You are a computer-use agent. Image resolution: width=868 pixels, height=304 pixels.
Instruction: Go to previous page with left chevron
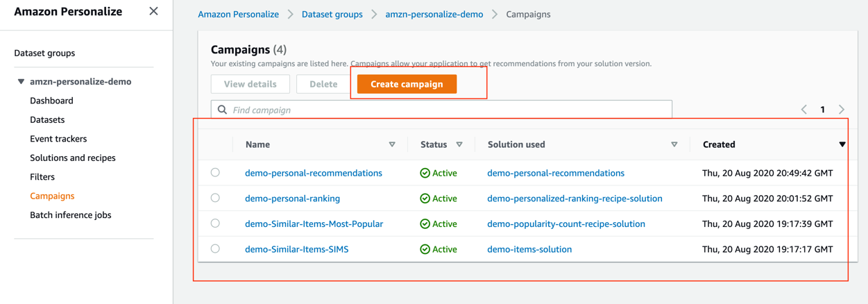coord(804,110)
